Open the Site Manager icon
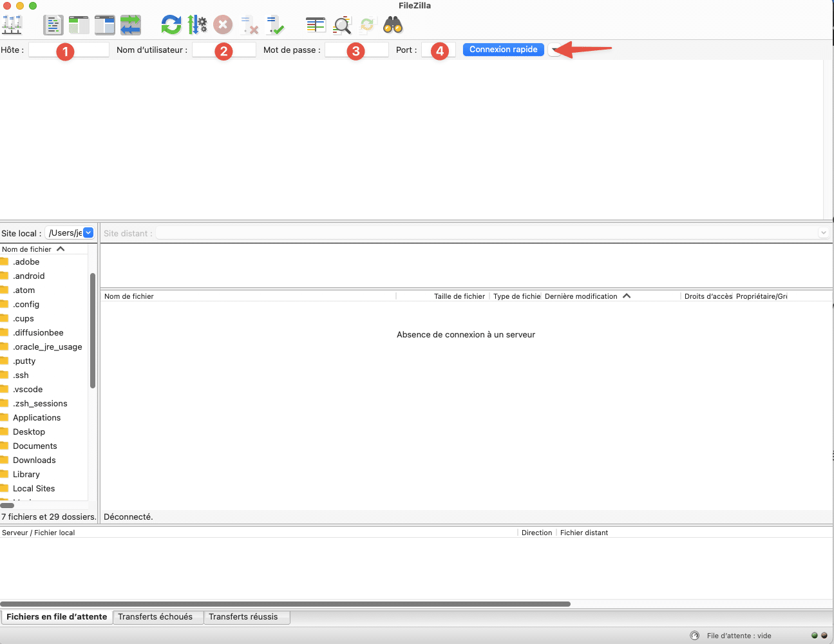This screenshot has width=834, height=644. tap(12, 25)
